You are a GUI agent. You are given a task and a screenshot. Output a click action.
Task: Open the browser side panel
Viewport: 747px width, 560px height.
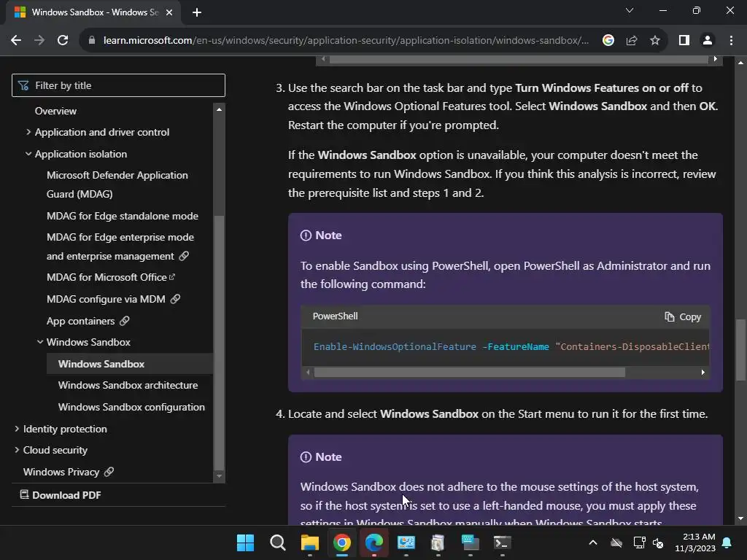[x=684, y=41]
